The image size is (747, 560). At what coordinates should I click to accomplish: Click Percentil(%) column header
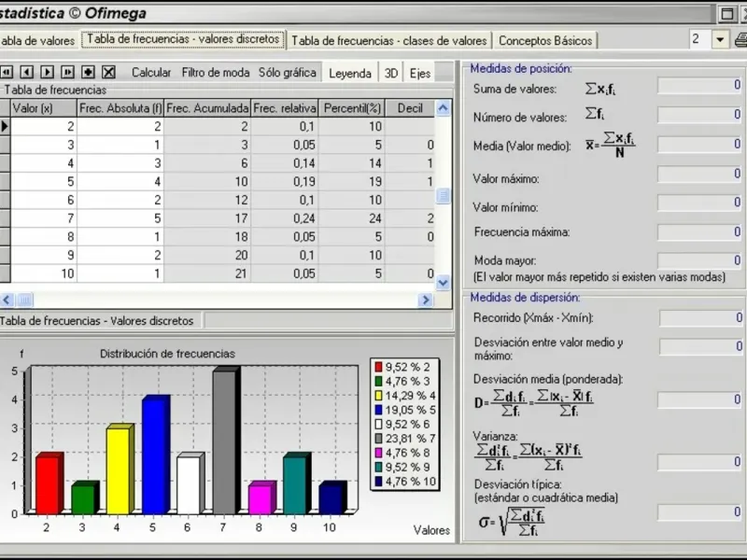[352, 108]
